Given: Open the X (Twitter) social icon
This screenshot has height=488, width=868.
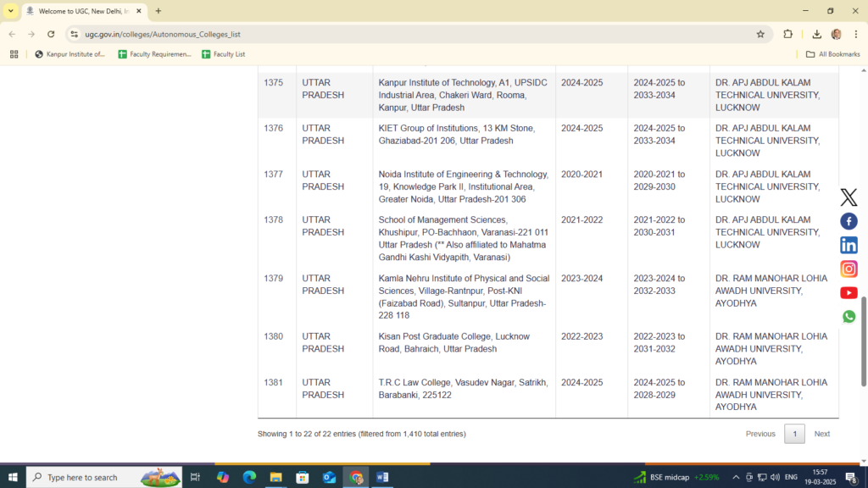Looking at the screenshot, I should tap(849, 197).
